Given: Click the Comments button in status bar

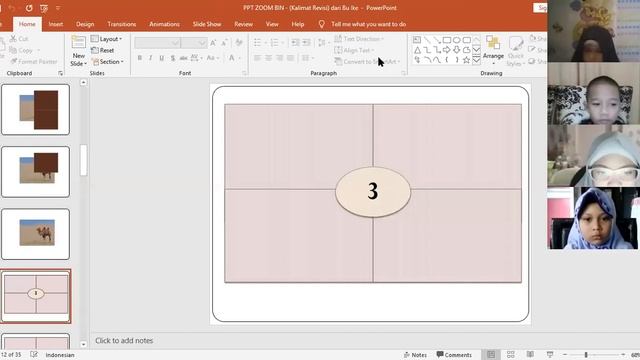Looking at the screenshot, I should click(454, 355).
